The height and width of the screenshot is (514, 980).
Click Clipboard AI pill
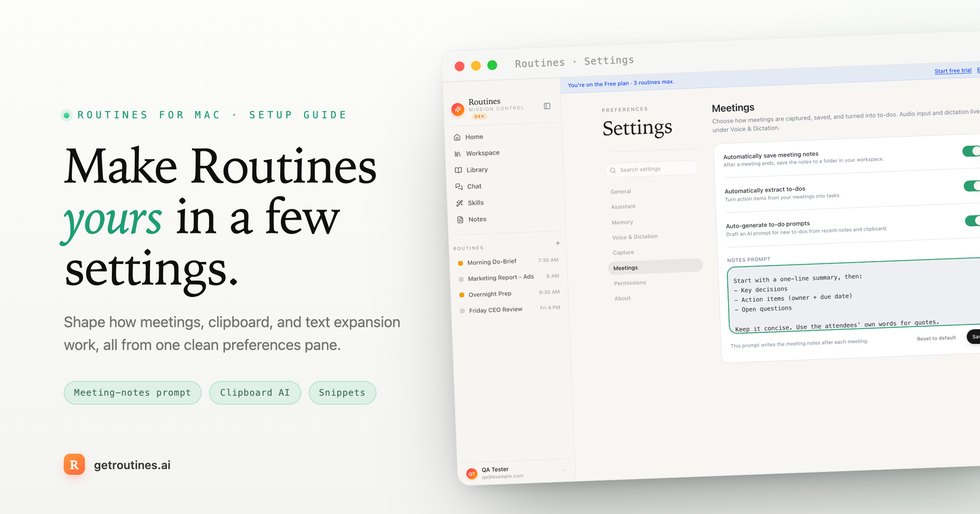click(x=255, y=393)
